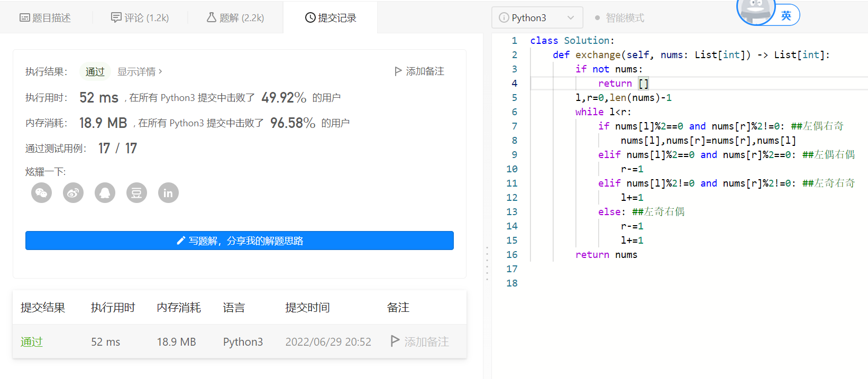Click the 添加备注 flag icon at top
868x379 pixels.
coord(398,71)
